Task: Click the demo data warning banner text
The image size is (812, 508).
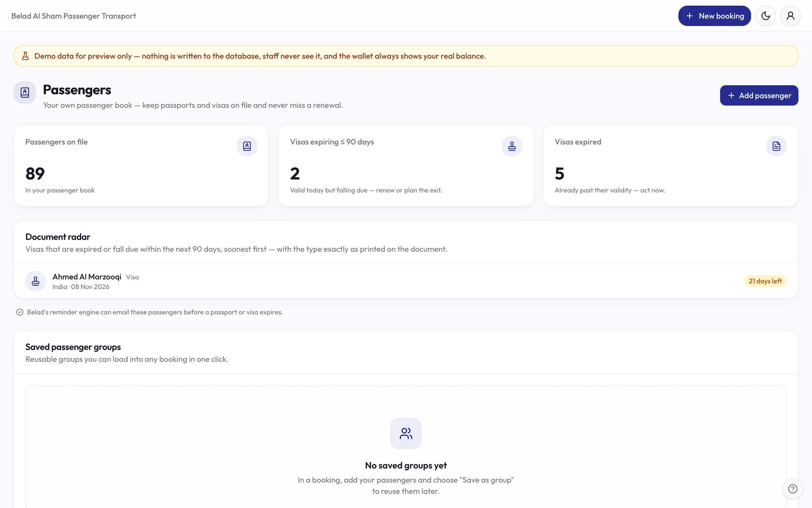Action: point(260,56)
